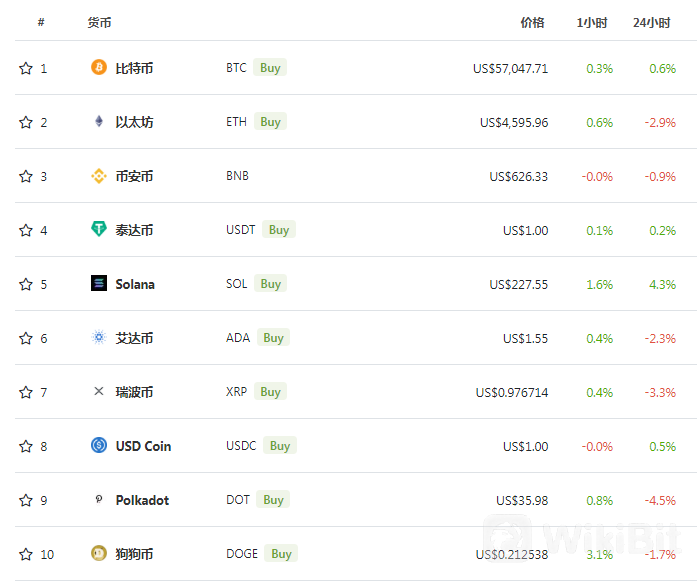Click the Bitcoin orange coin icon
The width and height of the screenshot is (697, 582).
99,68
